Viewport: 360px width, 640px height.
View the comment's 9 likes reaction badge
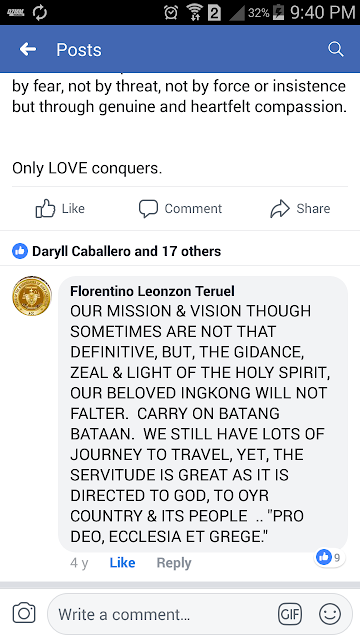point(330,557)
